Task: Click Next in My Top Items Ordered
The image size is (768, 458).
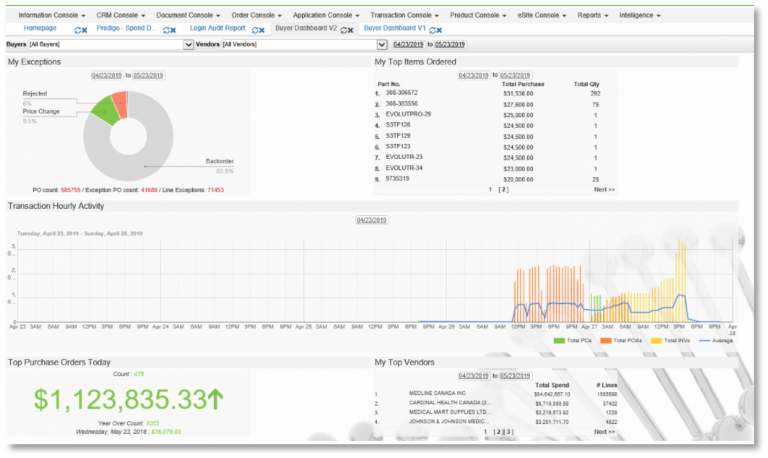Action: point(604,190)
